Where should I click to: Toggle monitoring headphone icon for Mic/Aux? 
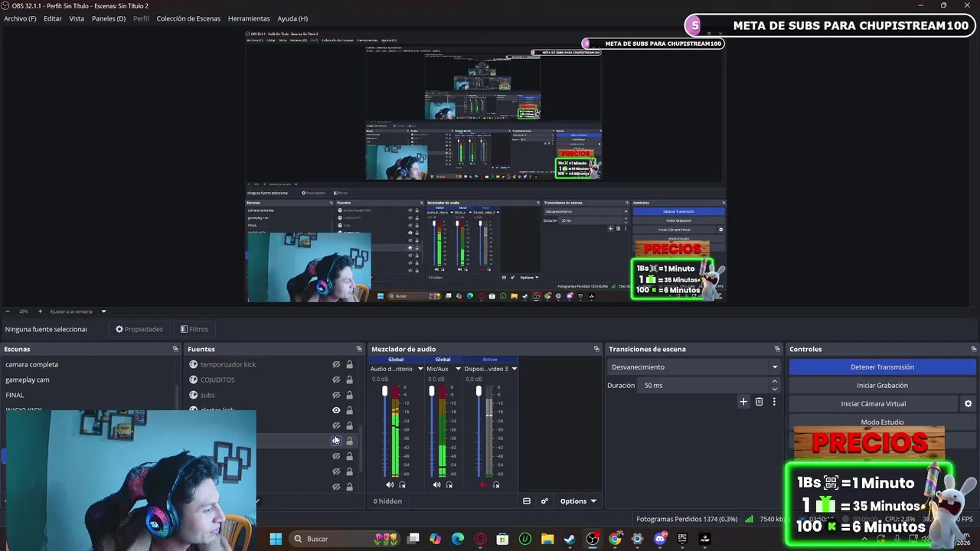449,484
